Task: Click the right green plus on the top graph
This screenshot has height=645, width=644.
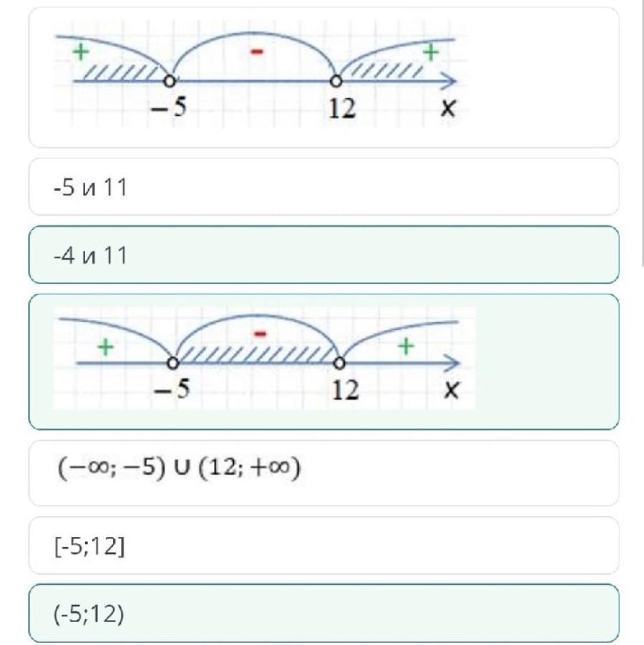Action: pyautogui.click(x=431, y=50)
